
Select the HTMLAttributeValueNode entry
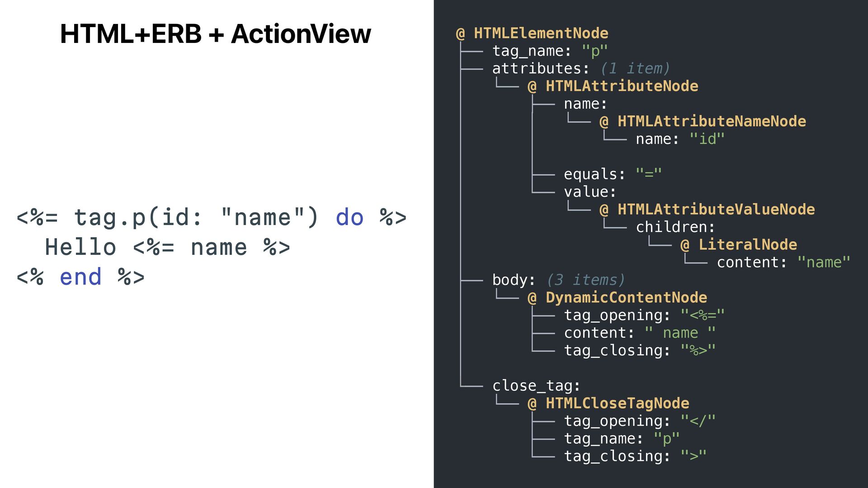(x=716, y=210)
